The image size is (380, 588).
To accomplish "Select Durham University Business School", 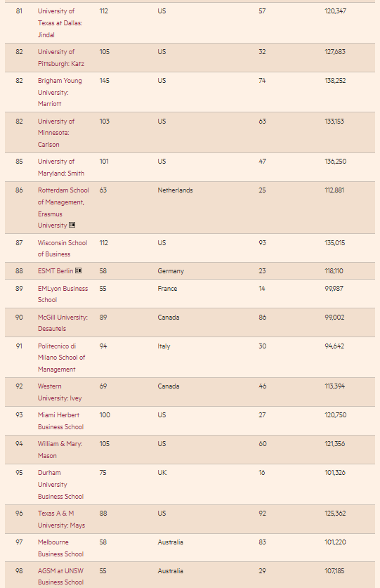I will (60, 485).
